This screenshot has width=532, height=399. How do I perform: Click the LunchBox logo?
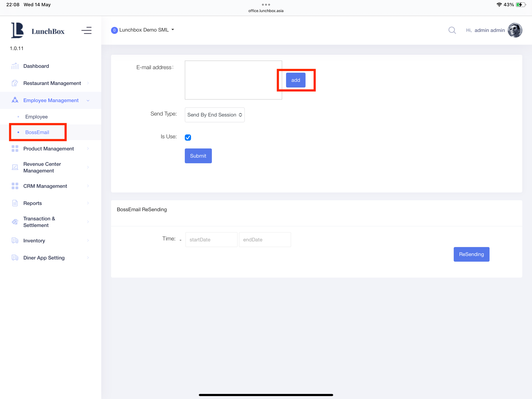38,31
